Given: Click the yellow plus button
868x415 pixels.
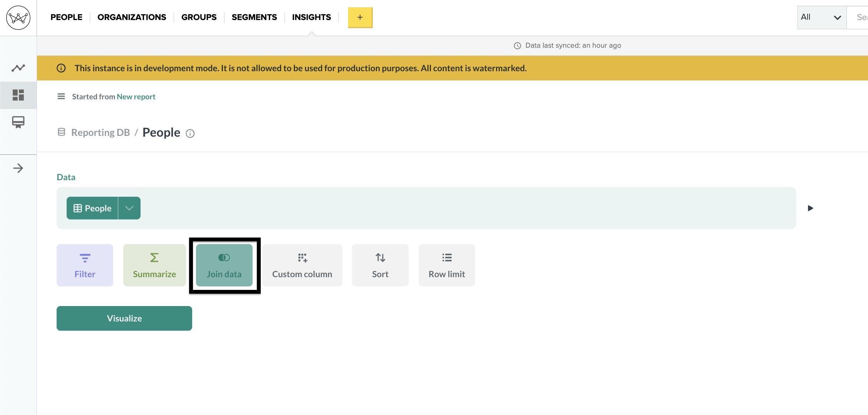Looking at the screenshot, I should click(x=360, y=17).
